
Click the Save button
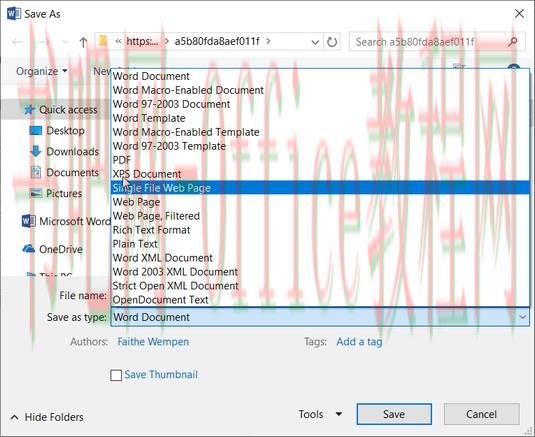pyautogui.click(x=394, y=414)
